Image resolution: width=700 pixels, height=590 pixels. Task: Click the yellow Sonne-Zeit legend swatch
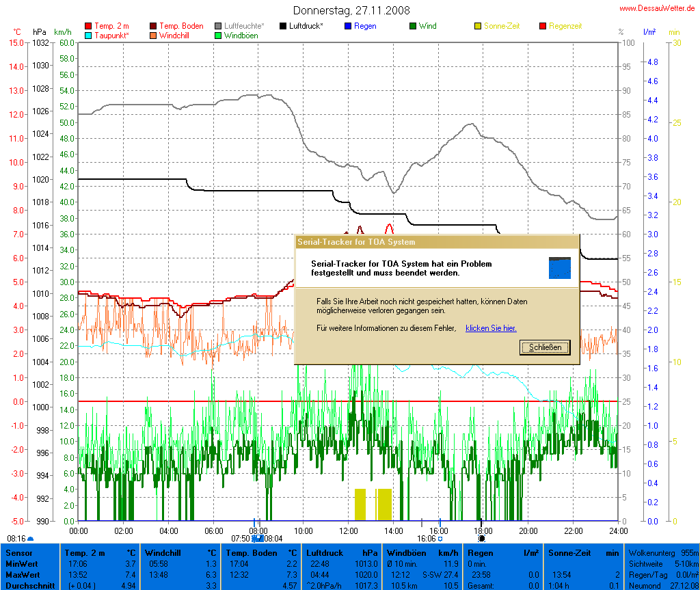point(478,26)
